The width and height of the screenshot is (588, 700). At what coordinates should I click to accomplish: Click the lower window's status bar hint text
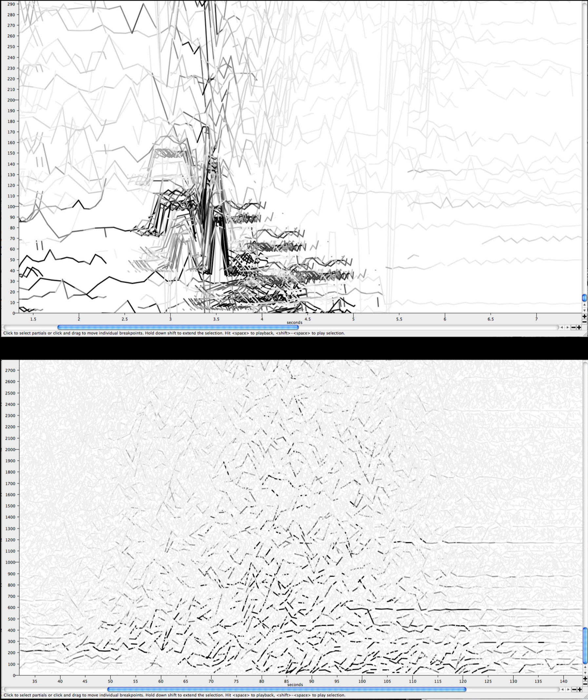point(174,695)
